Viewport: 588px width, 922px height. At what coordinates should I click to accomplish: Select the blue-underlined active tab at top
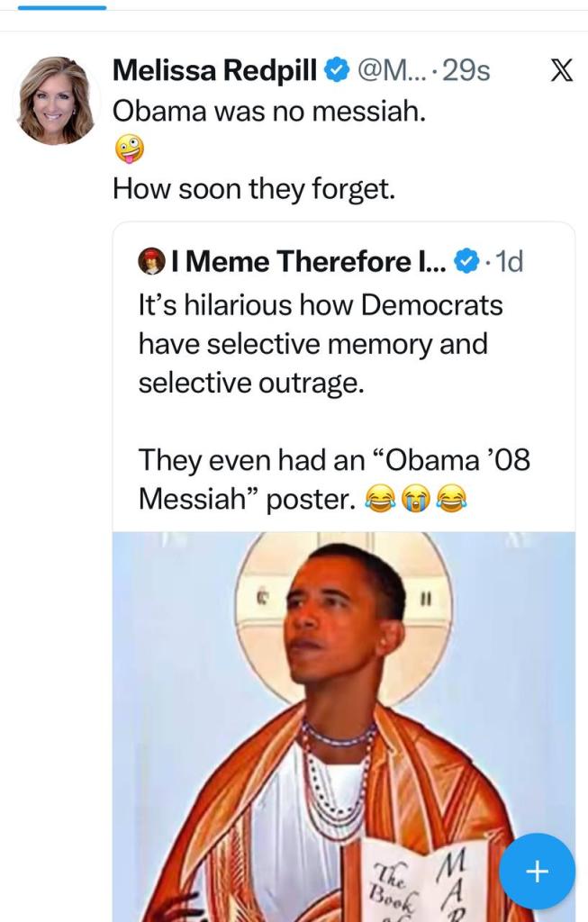[x=62, y=6]
